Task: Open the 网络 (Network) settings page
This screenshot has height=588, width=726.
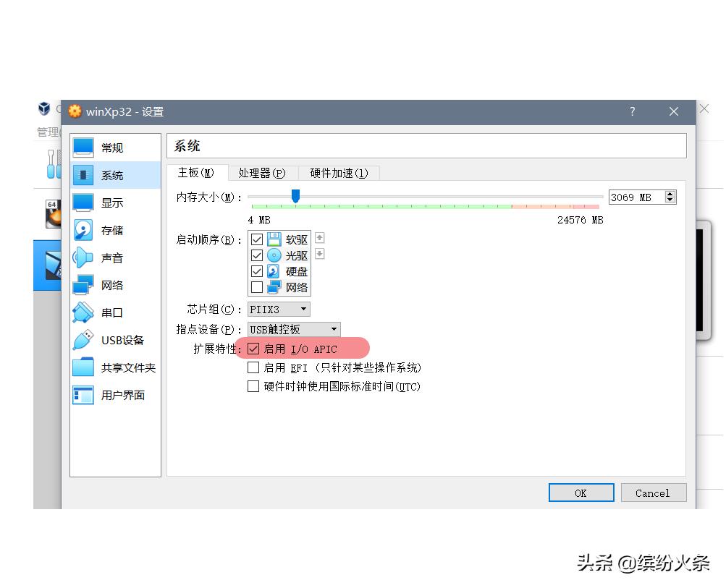Action: point(112,285)
